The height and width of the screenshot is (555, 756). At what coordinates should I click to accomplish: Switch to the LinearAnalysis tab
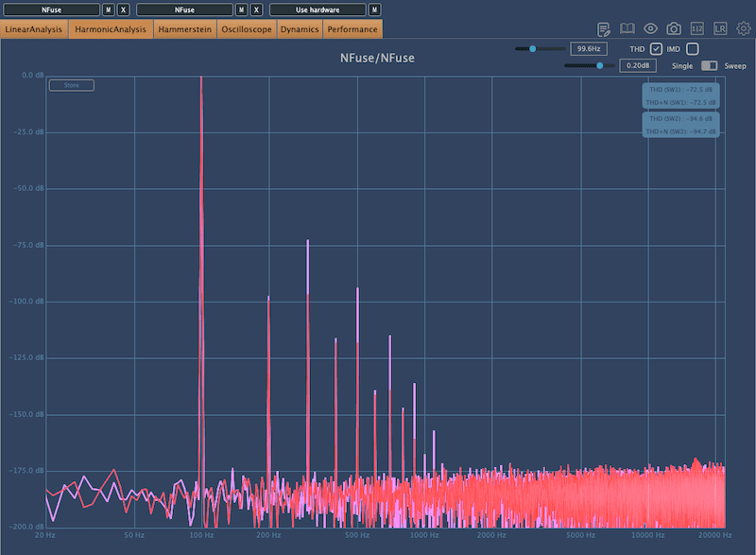tap(34, 29)
